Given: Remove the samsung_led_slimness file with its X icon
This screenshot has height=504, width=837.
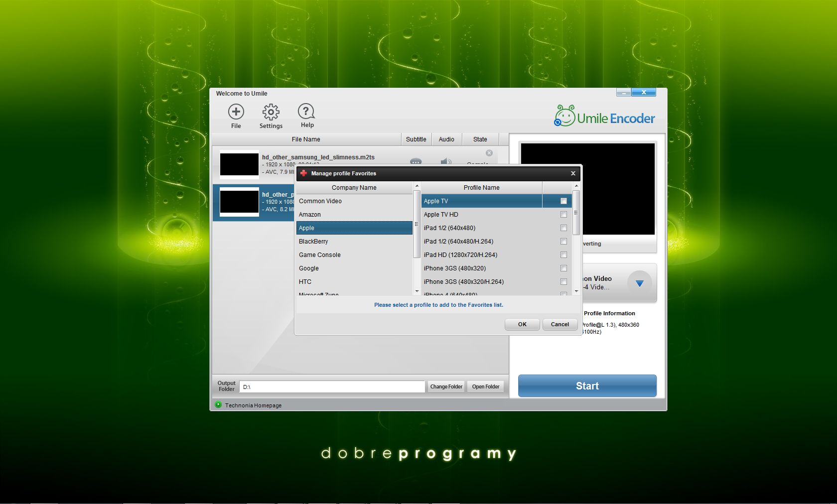Looking at the screenshot, I should (489, 153).
